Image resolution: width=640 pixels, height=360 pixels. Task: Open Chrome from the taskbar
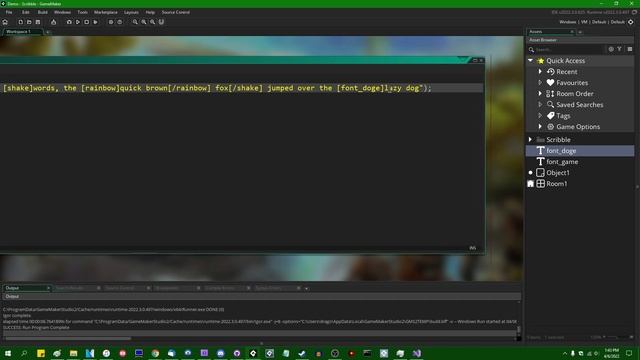pyautogui.click(x=155, y=353)
